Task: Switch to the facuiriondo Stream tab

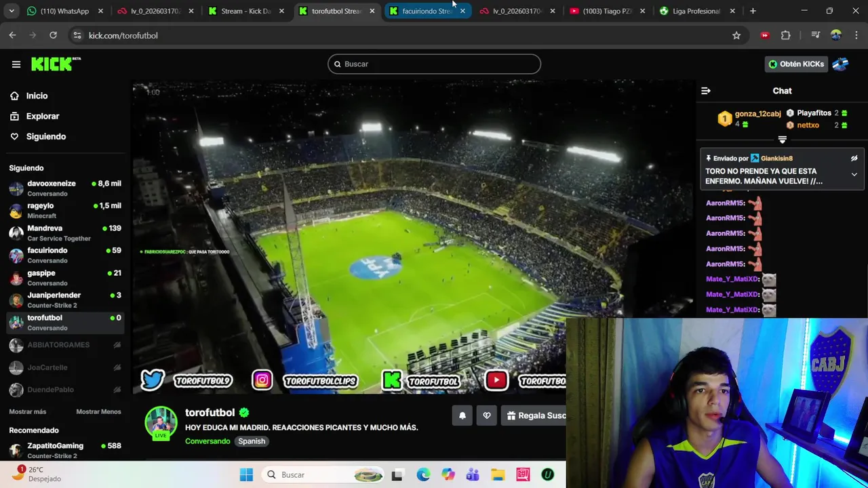Action: pyautogui.click(x=427, y=11)
